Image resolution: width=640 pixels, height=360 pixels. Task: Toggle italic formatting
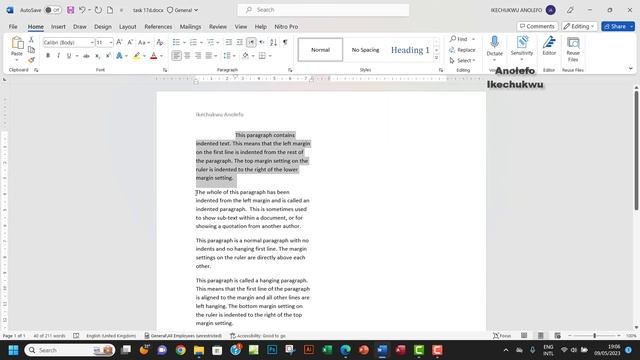pos(58,56)
